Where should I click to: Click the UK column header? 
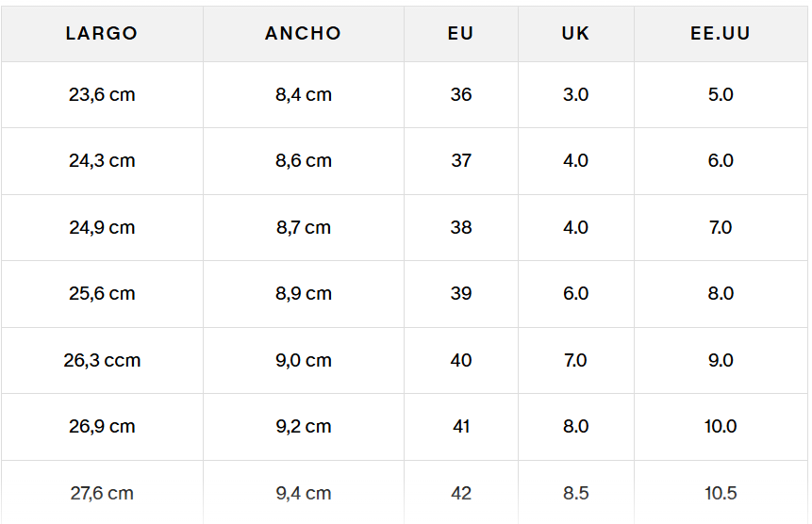pyautogui.click(x=575, y=33)
